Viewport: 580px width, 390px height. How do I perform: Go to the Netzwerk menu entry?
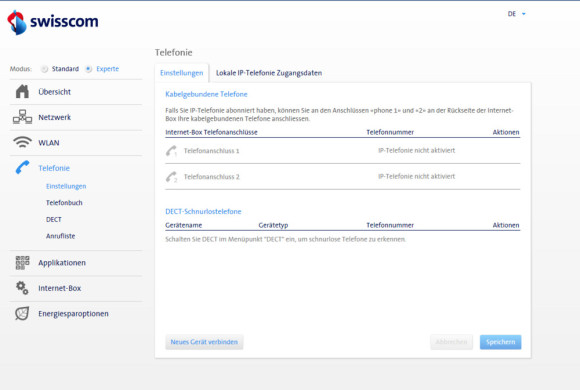click(x=54, y=117)
